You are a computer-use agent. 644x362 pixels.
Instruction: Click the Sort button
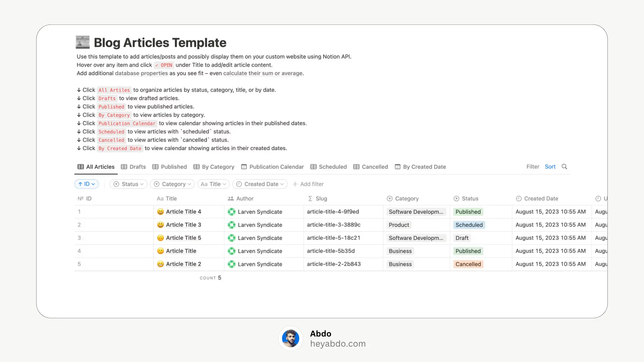click(x=550, y=167)
